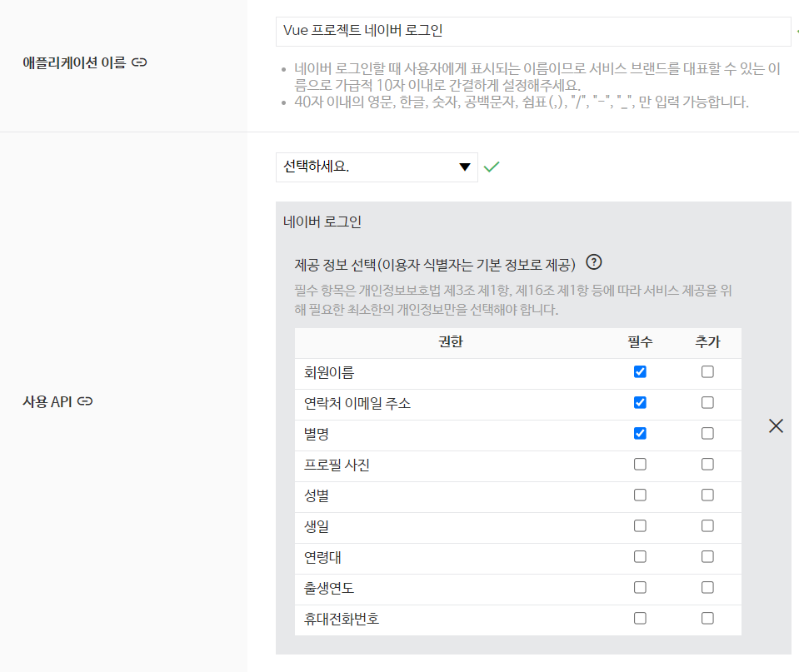
Task: Check 추가 for 생일
Action: pyautogui.click(x=707, y=525)
